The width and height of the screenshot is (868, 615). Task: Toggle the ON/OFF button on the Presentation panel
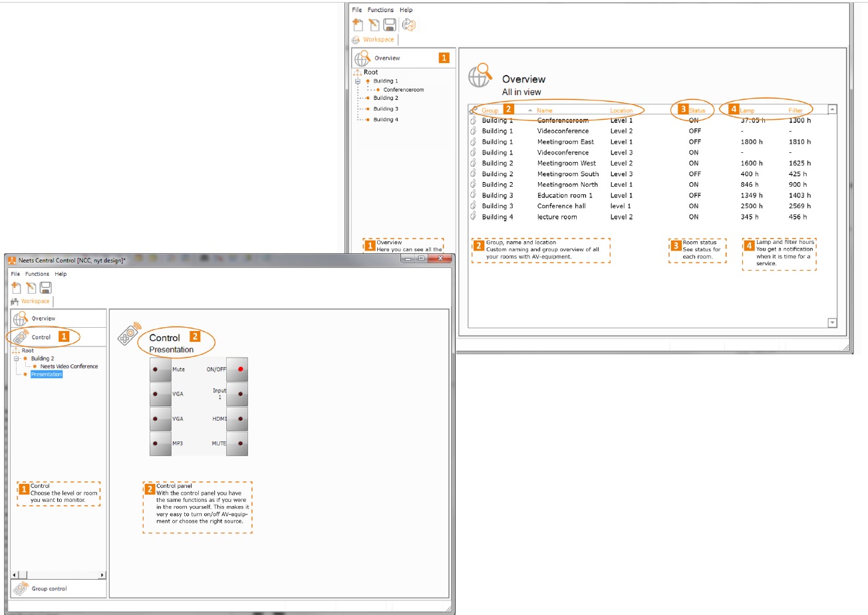pyautogui.click(x=237, y=369)
